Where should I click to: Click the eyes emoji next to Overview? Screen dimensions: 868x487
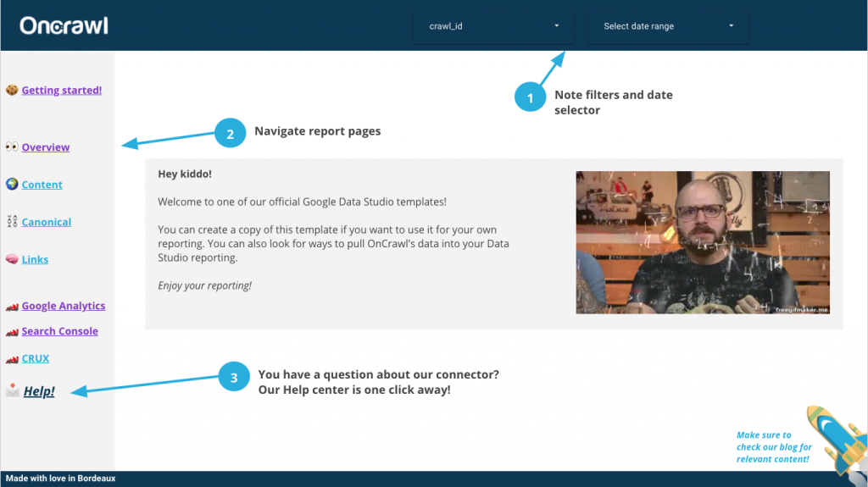(x=12, y=147)
